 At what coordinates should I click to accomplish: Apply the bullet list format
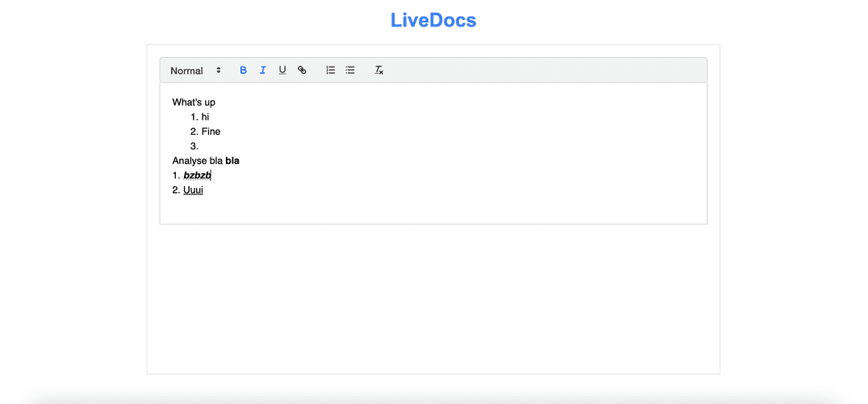[x=350, y=71]
